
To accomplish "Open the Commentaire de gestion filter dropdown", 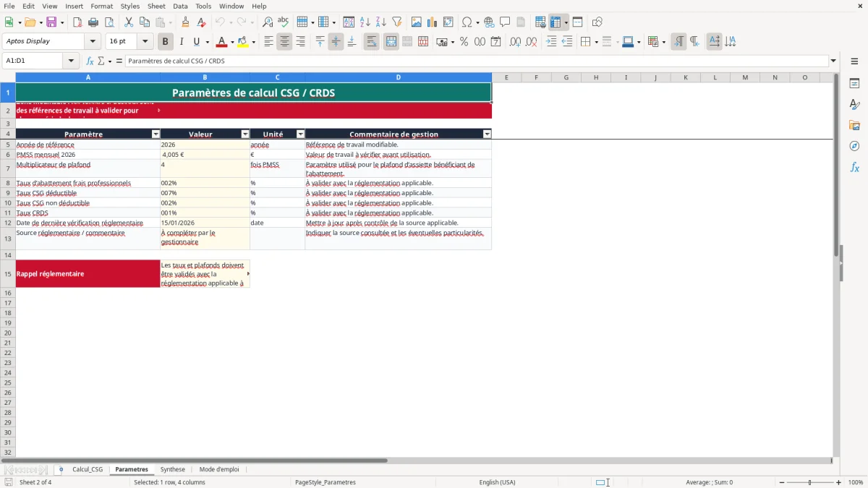I will tap(487, 134).
